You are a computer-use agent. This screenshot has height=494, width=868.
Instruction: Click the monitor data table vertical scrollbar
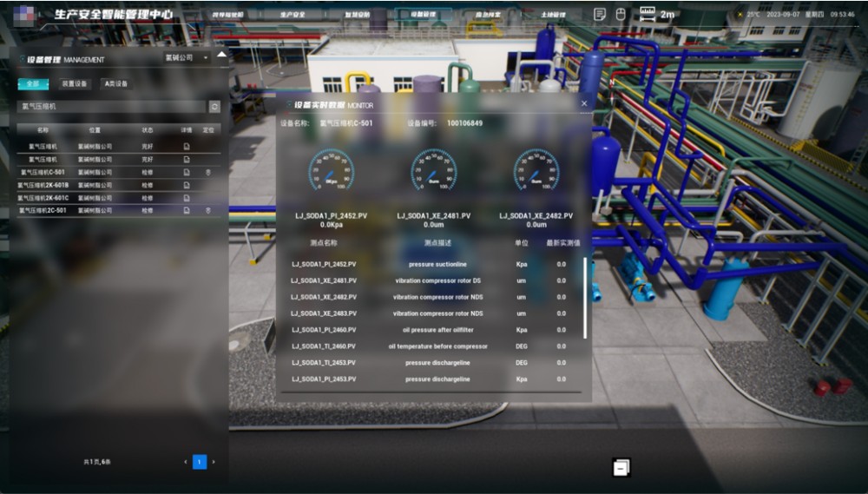(x=584, y=297)
